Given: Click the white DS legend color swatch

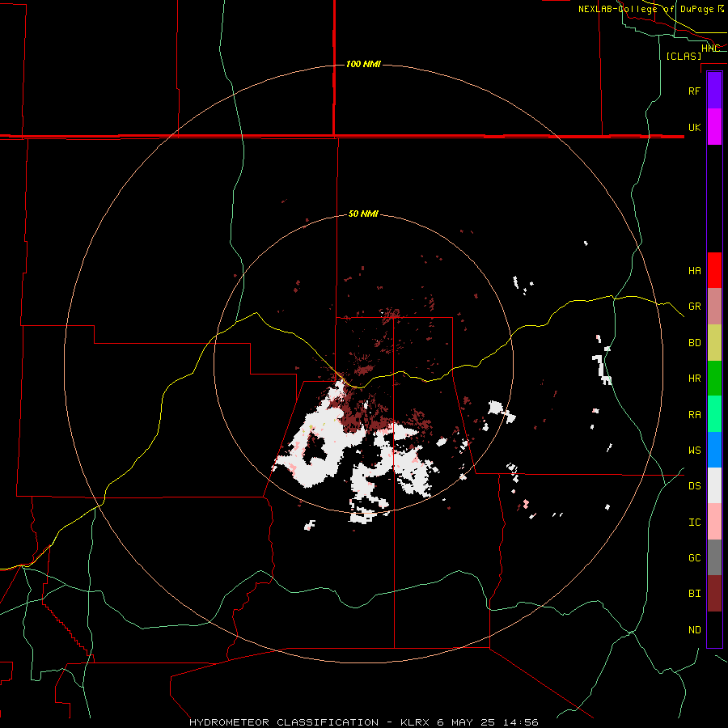Looking at the screenshot, I should [714, 485].
